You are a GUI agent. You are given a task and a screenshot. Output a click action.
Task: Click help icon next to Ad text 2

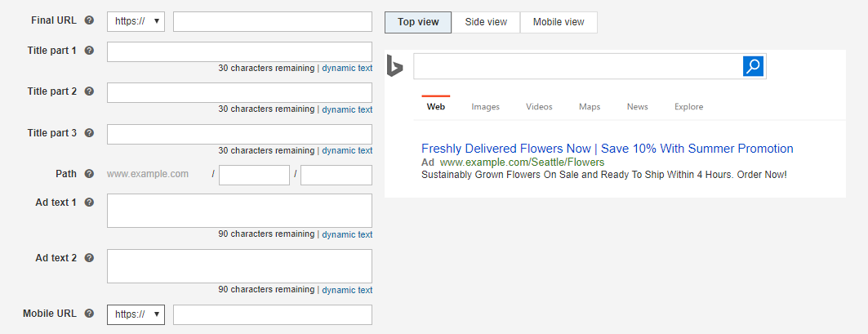89,257
